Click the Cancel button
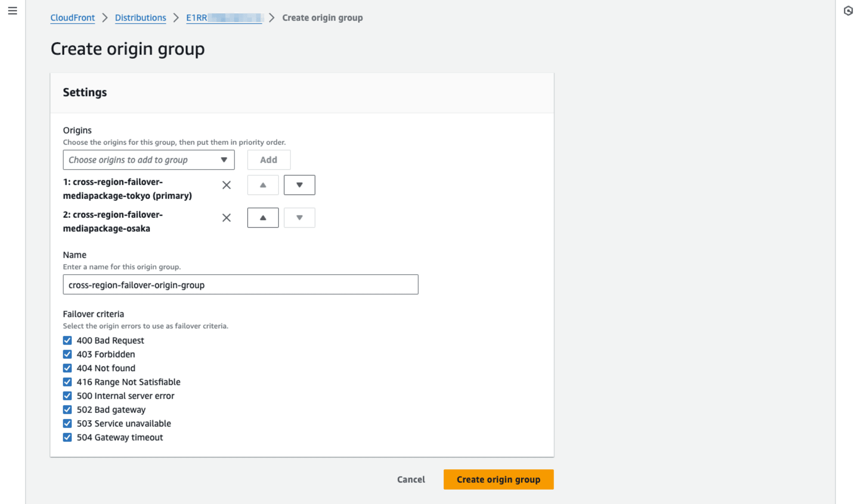Screen dimensions: 861x504 [x=411, y=479]
